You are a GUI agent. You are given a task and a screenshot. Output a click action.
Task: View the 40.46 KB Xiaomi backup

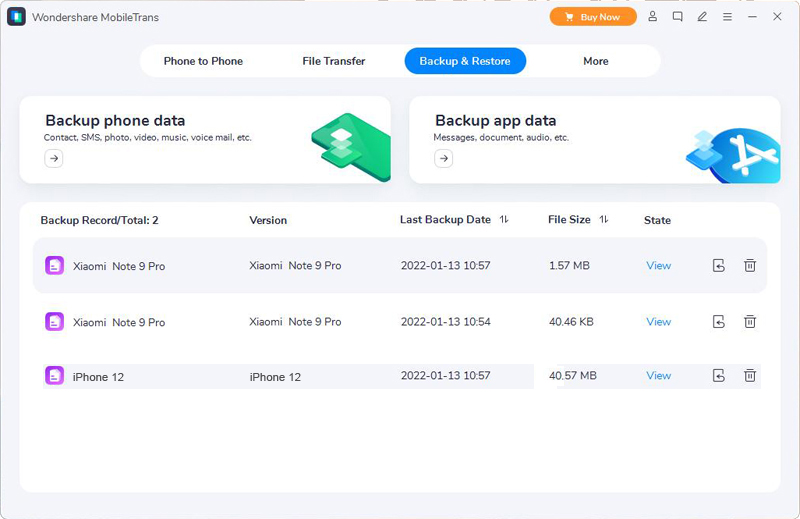(658, 322)
